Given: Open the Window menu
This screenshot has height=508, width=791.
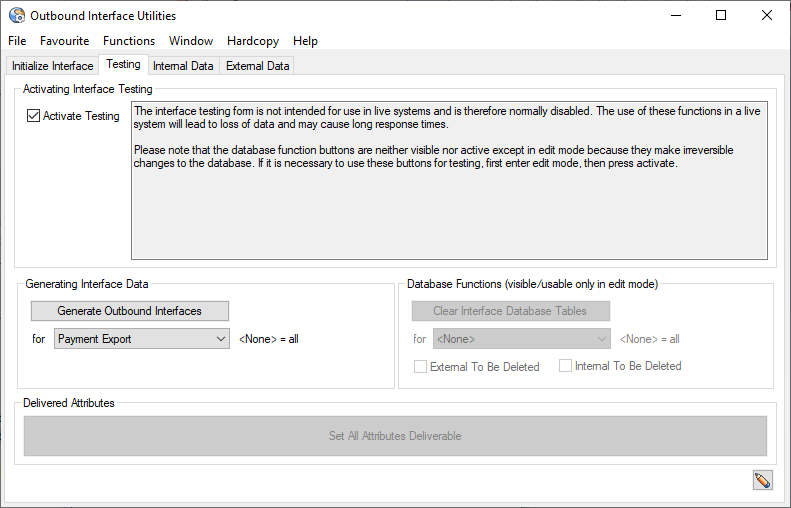Looking at the screenshot, I should tap(190, 41).
